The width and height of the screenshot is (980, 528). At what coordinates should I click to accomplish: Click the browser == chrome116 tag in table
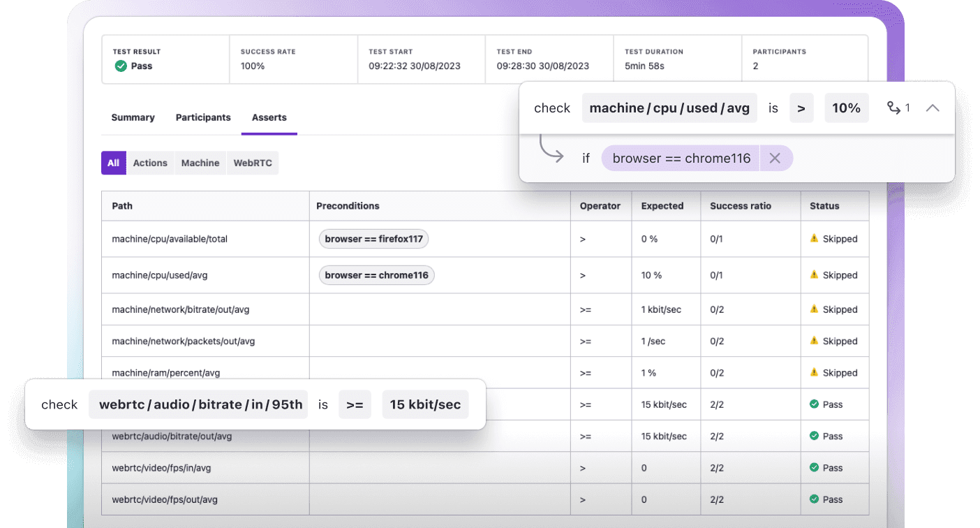377,275
